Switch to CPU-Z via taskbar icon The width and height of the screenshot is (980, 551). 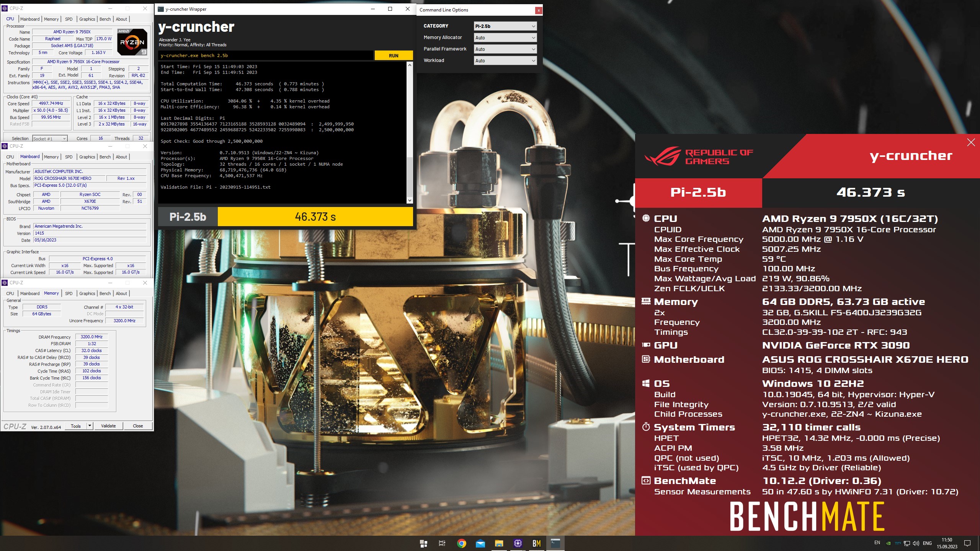[518, 543]
